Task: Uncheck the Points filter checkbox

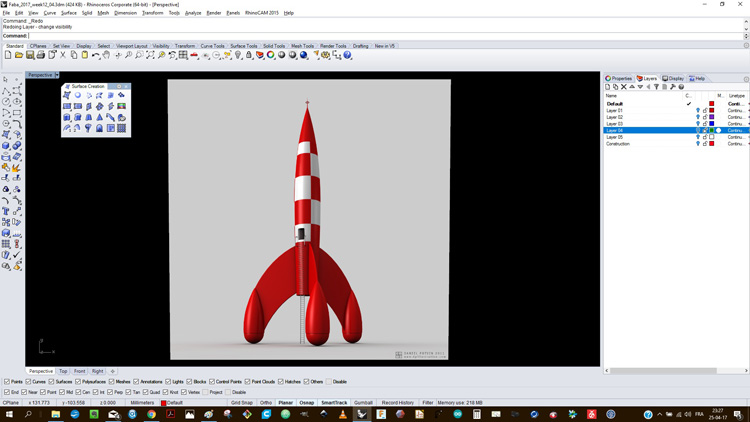Action: (7, 382)
